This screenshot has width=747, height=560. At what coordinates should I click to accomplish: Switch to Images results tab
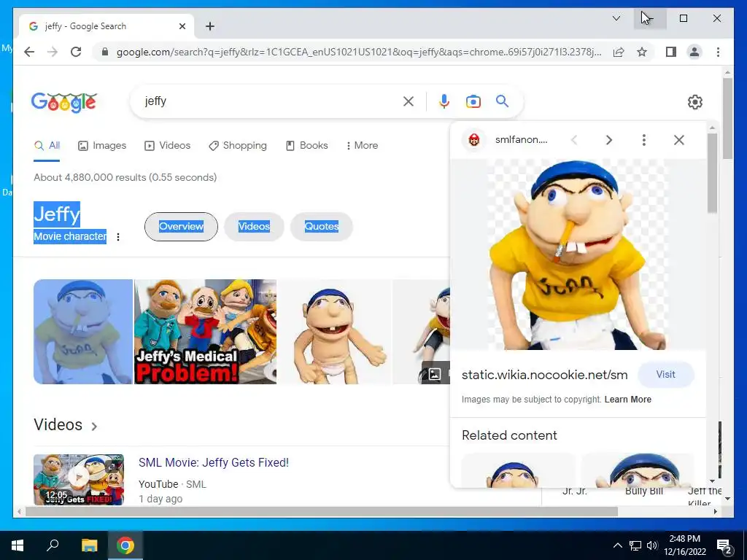pos(102,146)
